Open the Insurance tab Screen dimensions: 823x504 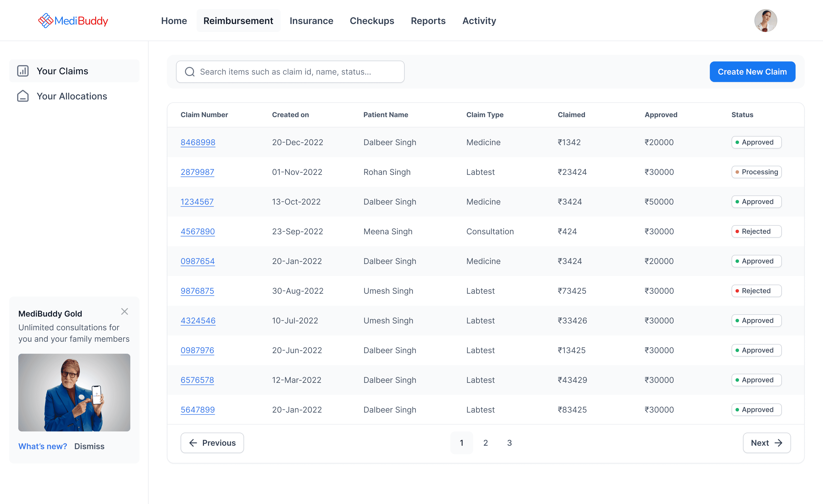pyautogui.click(x=311, y=21)
